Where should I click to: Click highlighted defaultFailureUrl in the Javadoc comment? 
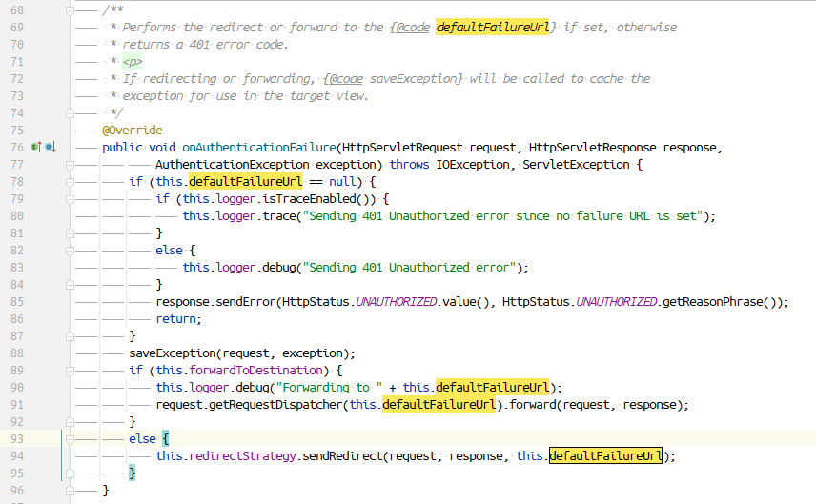coord(492,27)
